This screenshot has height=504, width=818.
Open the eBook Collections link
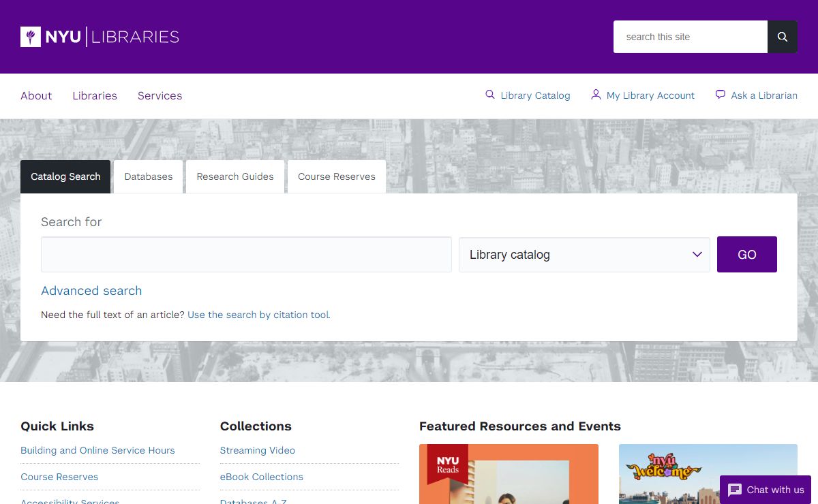(262, 477)
